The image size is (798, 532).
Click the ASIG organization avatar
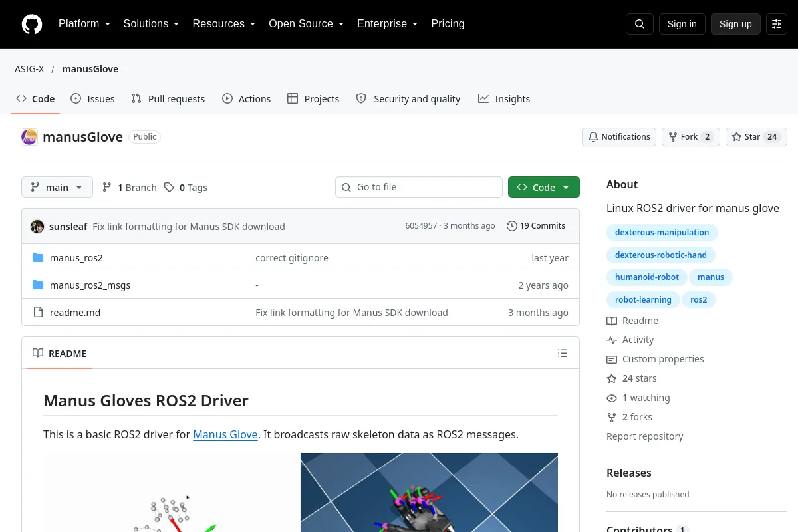pyautogui.click(x=29, y=137)
